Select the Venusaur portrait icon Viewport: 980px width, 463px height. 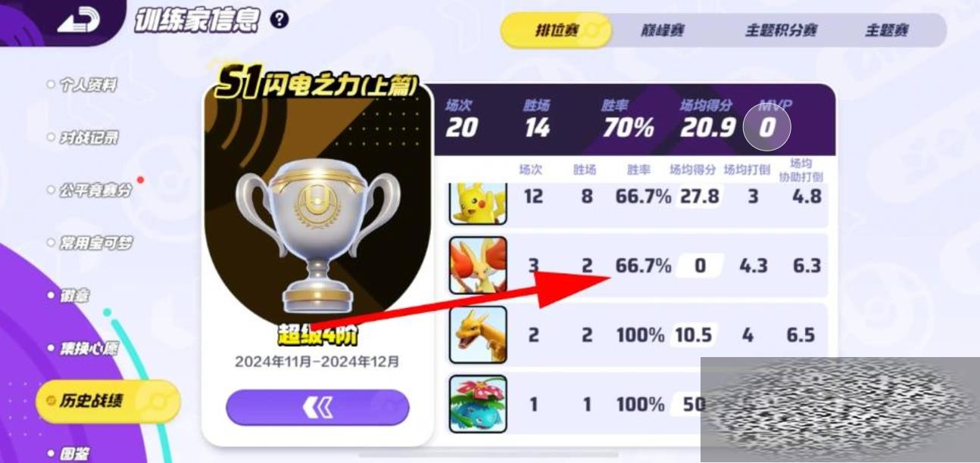coord(478,404)
